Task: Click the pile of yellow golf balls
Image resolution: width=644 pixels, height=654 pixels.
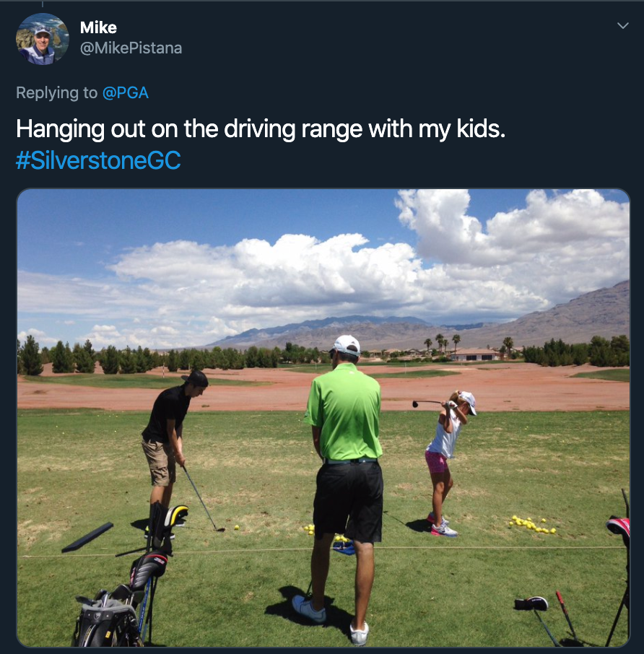Action: point(533,525)
